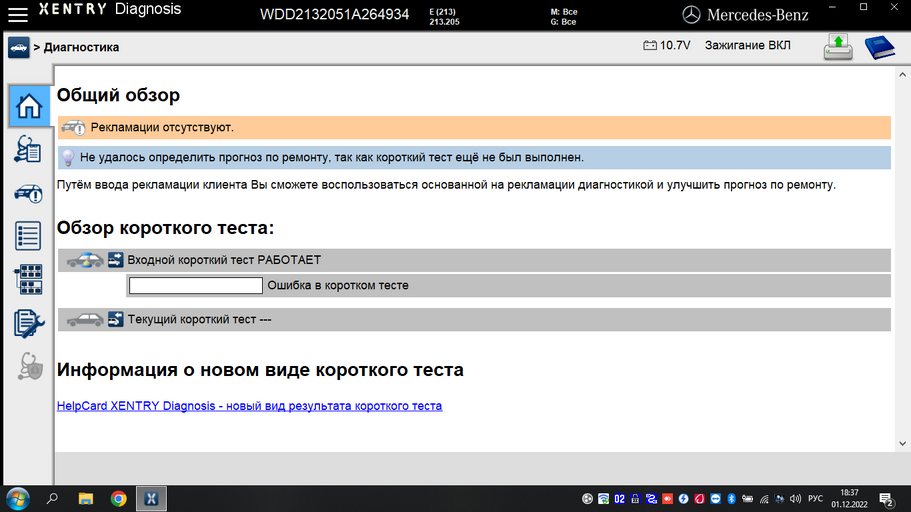Open the volume speaker tray icon
The image size is (911, 512).
coord(795,499)
